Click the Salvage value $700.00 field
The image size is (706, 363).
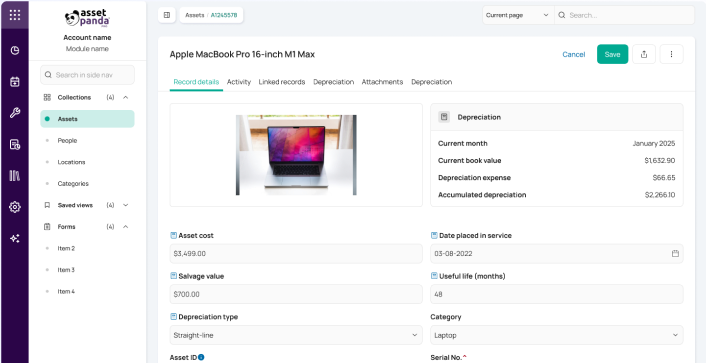pos(296,294)
